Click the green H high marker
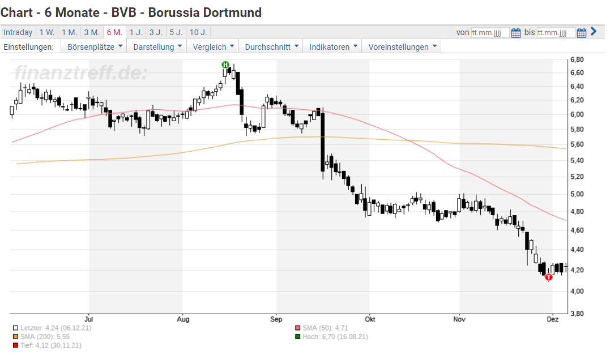Image resolution: width=610 pixels, height=364 pixels. (x=225, y=65)
